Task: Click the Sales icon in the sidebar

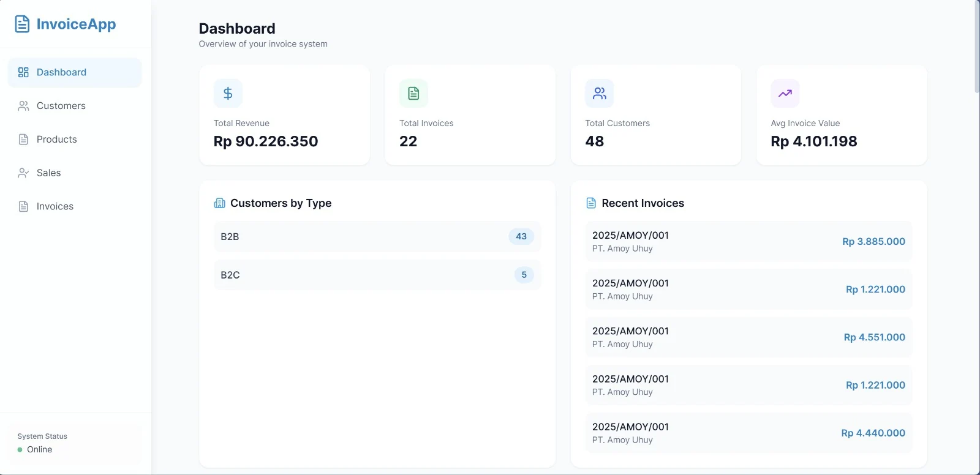Action: coord(23,173)
